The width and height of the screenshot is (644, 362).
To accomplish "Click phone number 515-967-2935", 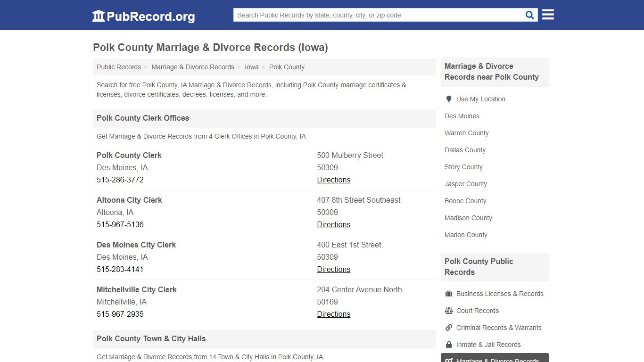I will 120,314.
